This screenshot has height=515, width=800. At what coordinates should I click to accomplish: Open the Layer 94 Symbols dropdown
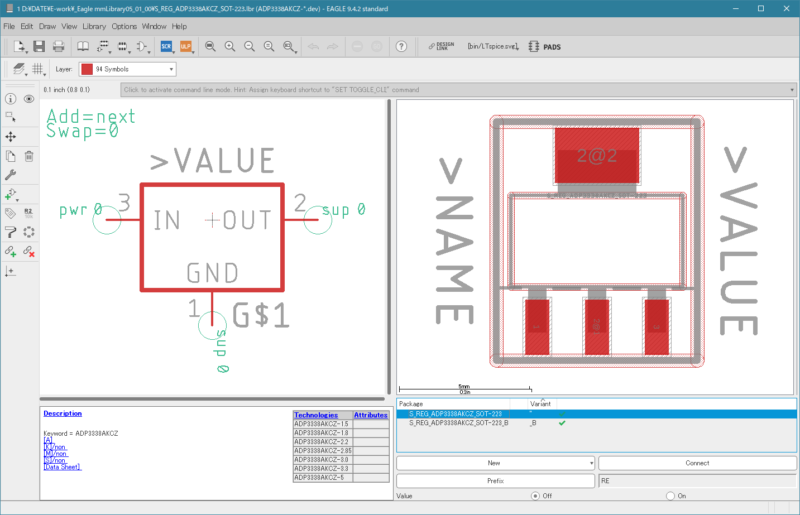coord(128,69)
